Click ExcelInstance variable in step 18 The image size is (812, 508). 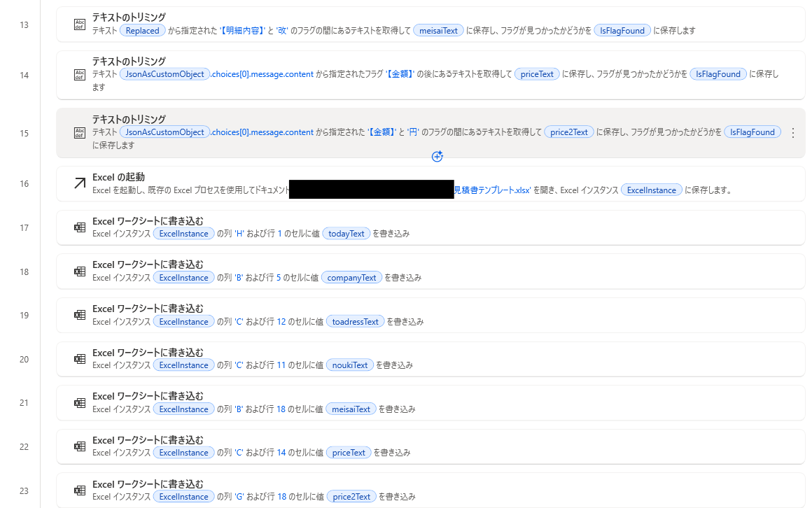click(x=183, y=278)
